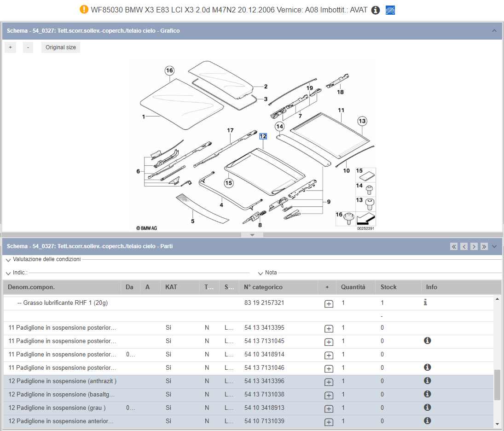504x431 pixels.
Task: Click the blue vehicle data icon in header
Action: coord(390,10)
